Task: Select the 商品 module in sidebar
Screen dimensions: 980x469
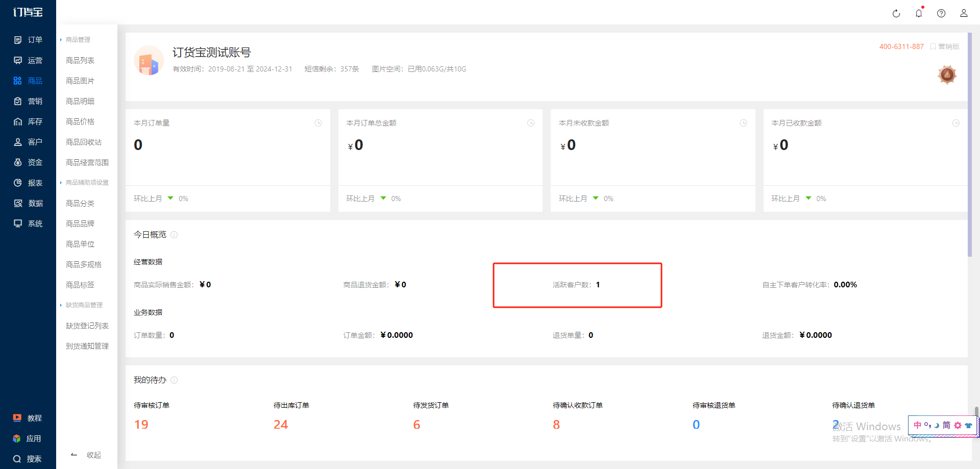Action: tap(28, 81)
